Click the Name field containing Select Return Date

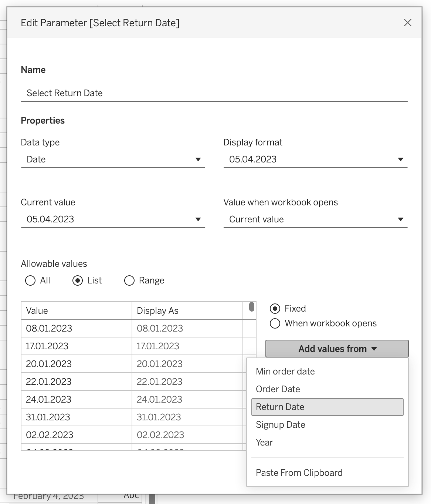pos(214,93)
